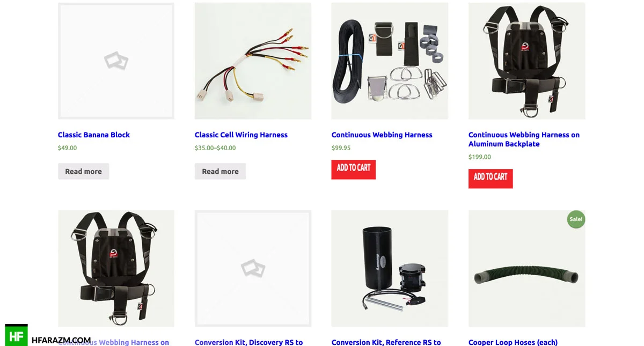Screen dimensions: 644x346
Task: Open the Conversion Kit Discovery RS placeholder image
Action: pos(253,268)
